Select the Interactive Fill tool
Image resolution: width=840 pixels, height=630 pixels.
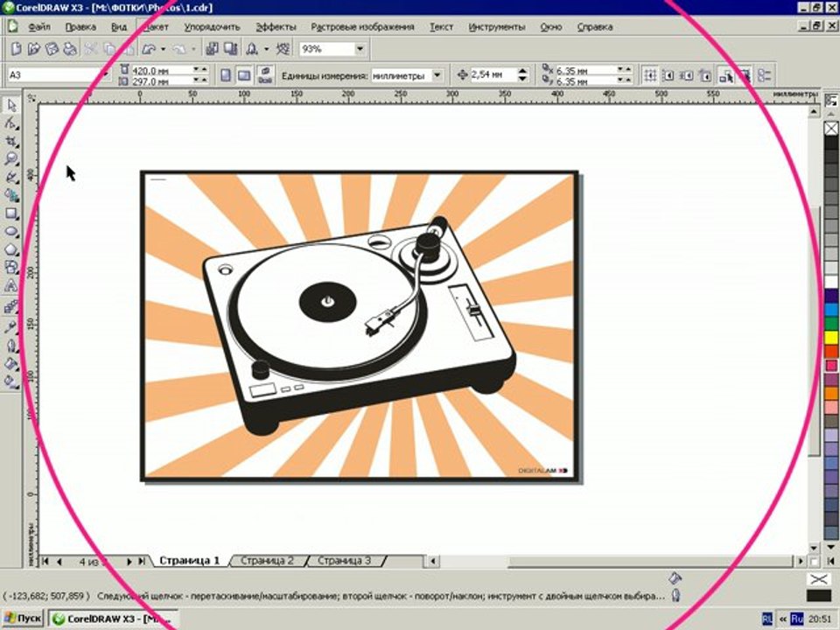point(11,381)
